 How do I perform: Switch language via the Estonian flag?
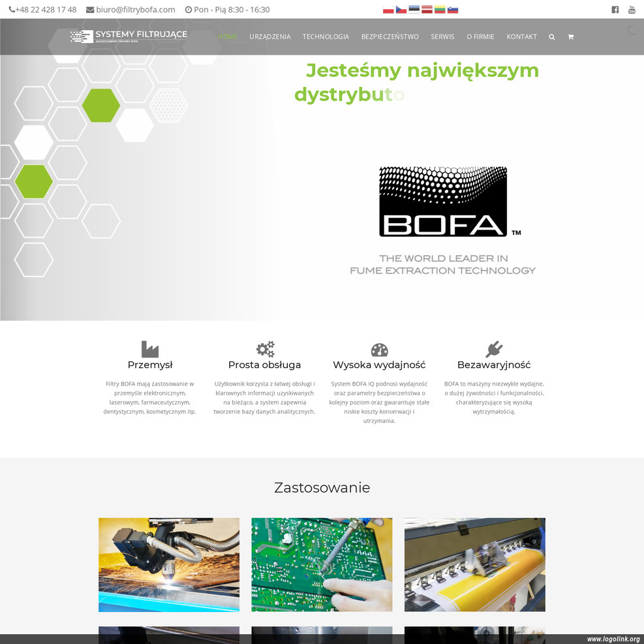coord(414,9)
